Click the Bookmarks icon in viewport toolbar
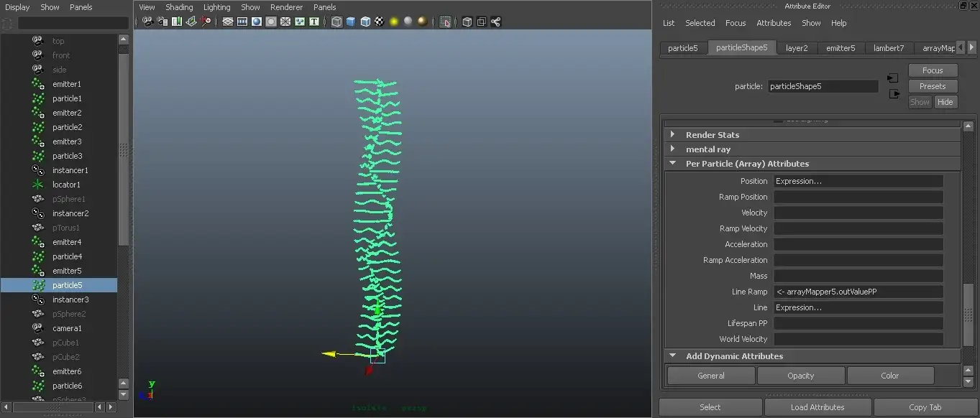The image size is (980, 418). coord(177,22)
